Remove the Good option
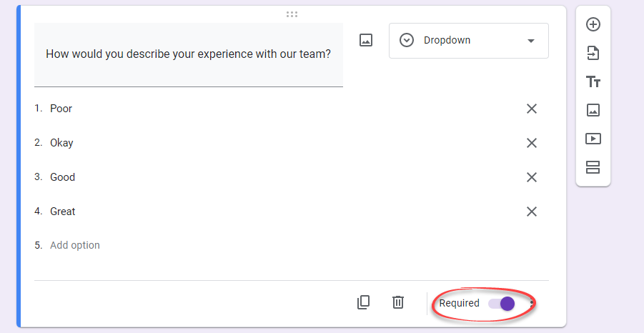Viewport: 644px width, 333px height. click(532, 177)
